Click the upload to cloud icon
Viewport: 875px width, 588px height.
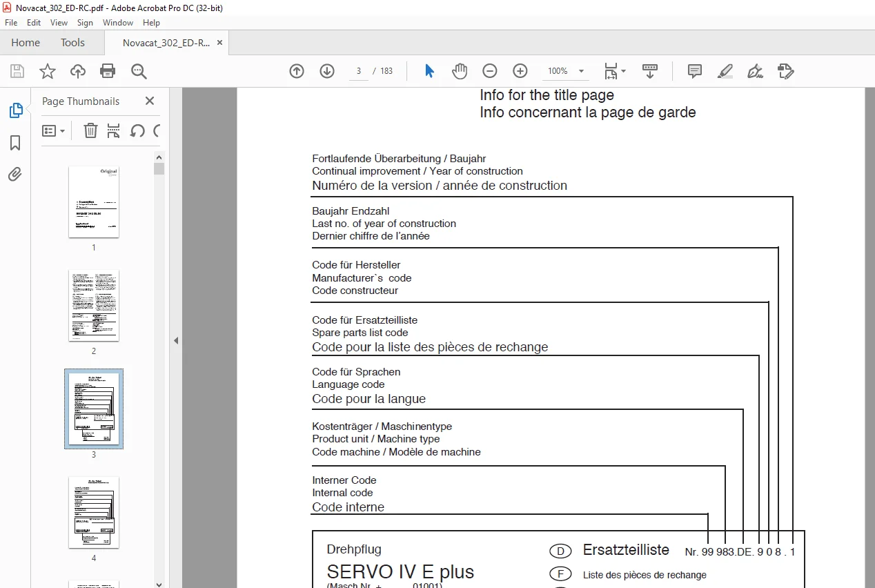pos(78,71)
